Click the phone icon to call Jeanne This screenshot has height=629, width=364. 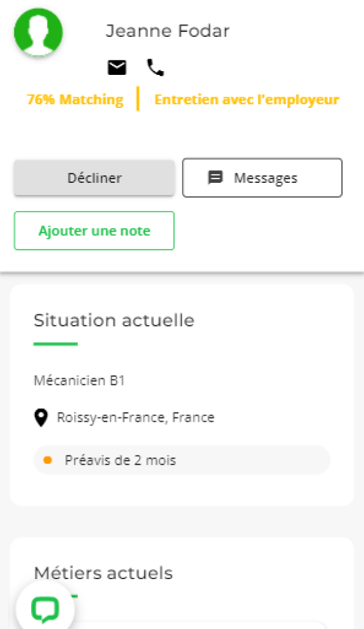(x=155, y=66)
